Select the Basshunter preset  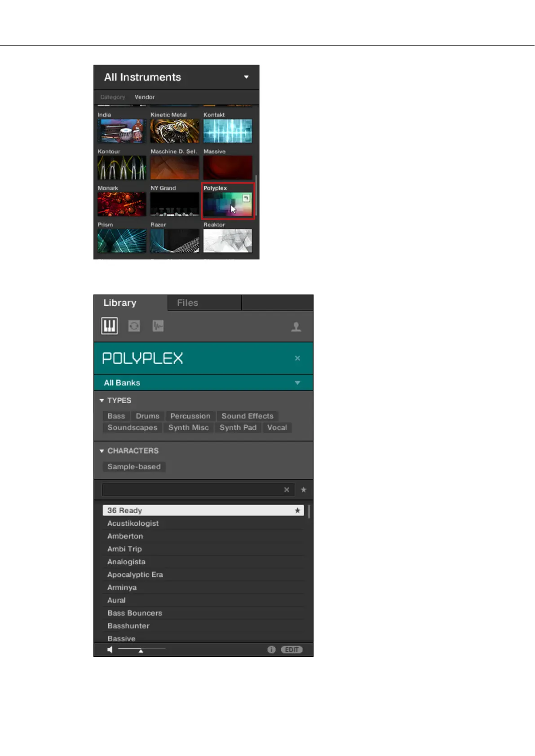tap(203, 626)
